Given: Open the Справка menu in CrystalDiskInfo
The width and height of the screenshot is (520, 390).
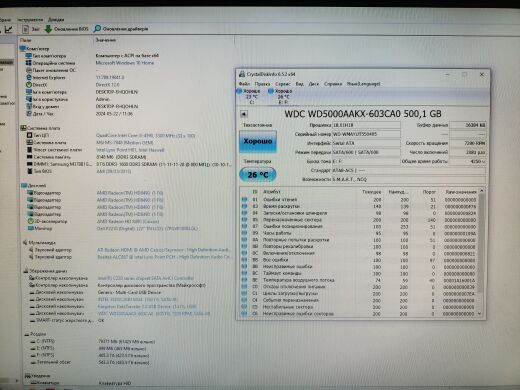Looking at the screenshot, I should tap(333, 84).
